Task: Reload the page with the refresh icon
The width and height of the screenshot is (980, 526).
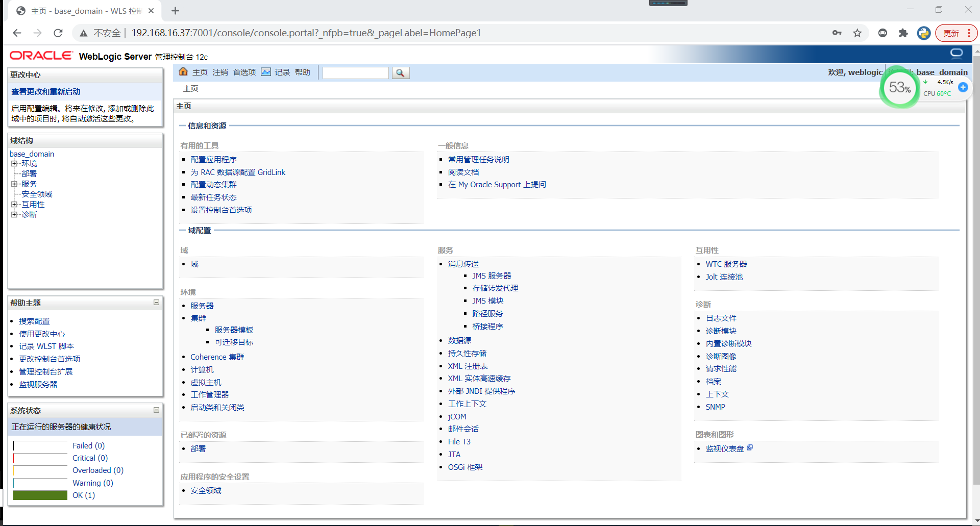Action: point(58,33)
